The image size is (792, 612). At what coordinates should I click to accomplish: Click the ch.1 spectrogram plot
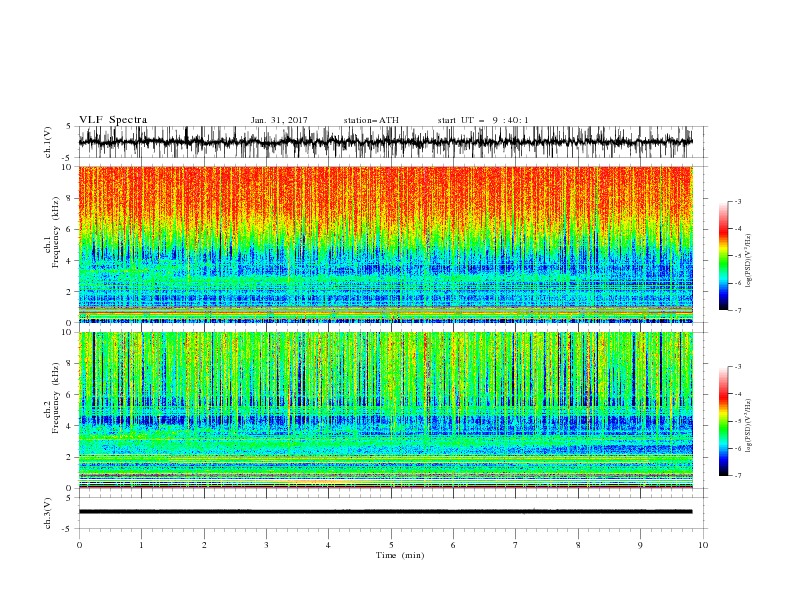pyautogui.click(x=386, y=244)
